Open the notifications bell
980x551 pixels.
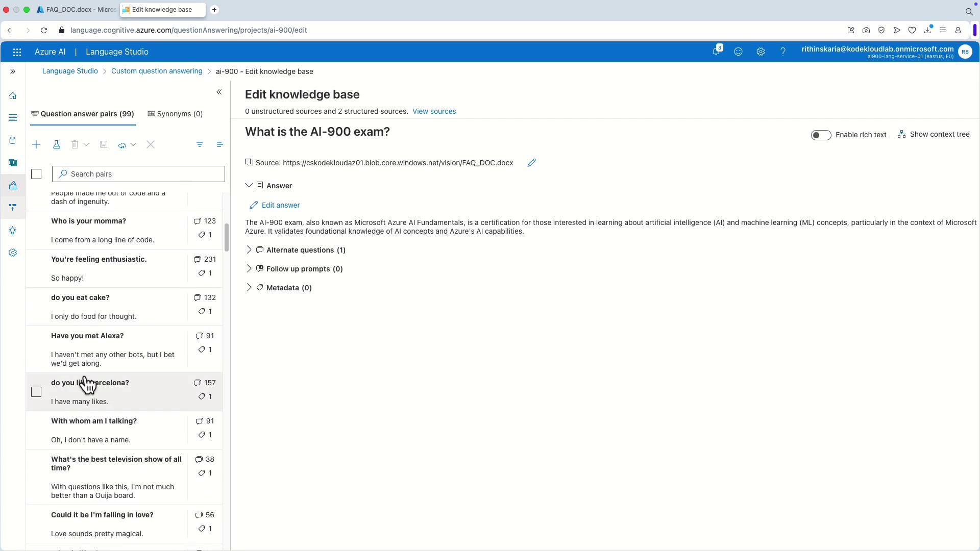(716, 52)
